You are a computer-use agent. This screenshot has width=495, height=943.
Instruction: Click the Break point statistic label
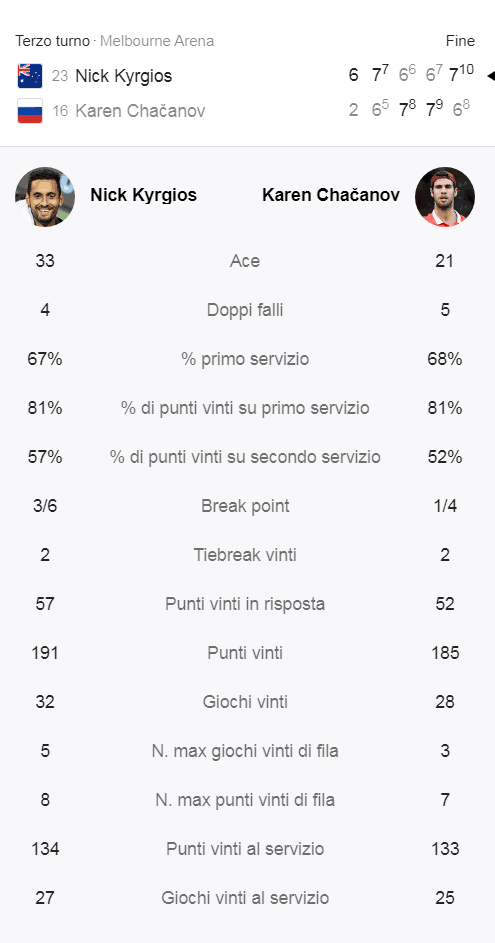[245, 506]
